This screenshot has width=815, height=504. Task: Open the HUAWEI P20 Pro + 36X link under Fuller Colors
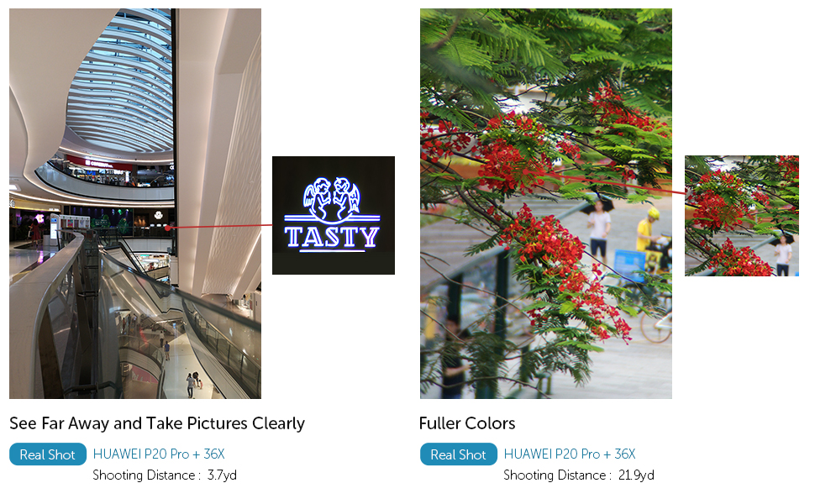click(570, 454)
